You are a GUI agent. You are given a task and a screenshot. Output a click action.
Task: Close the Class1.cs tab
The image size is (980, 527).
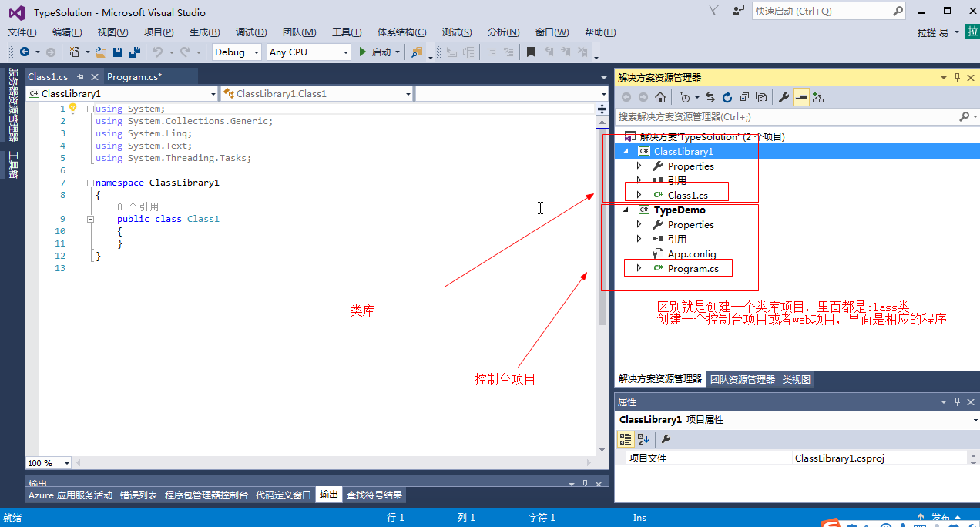point(95,77)
